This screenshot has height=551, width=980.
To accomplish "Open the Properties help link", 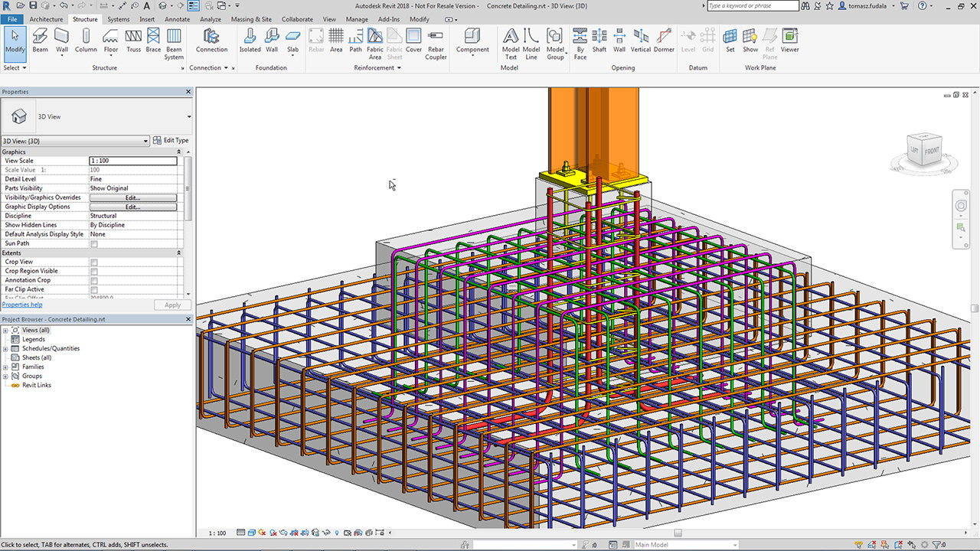I will click(22, 305).
